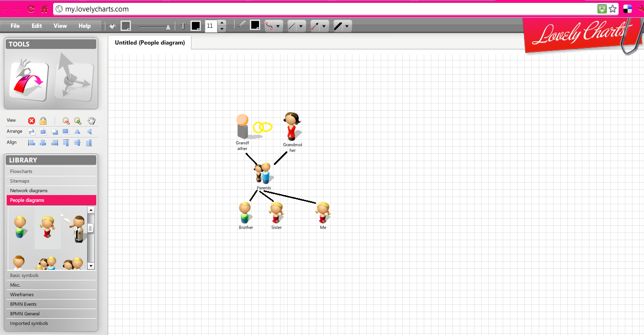Click the red delete icon in the View row
The height and width of the screenshot is (335, 644).
pos(31,120)
